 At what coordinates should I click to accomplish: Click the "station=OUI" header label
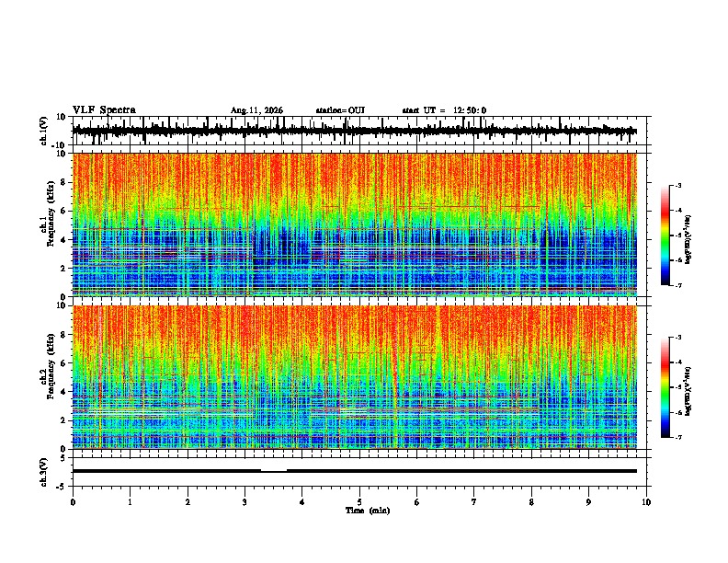click(x=340, y=110)
